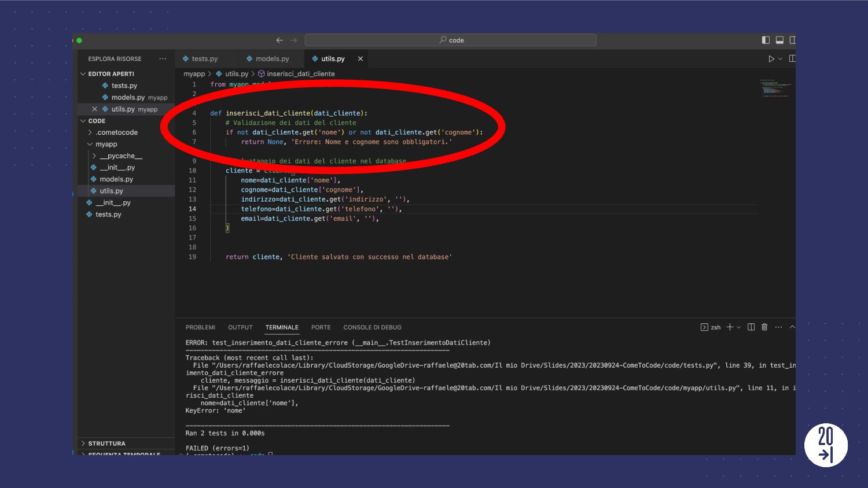The image size is (868, 488).
Task: Close the utils.py tab
Action: (x=360, y=59)
